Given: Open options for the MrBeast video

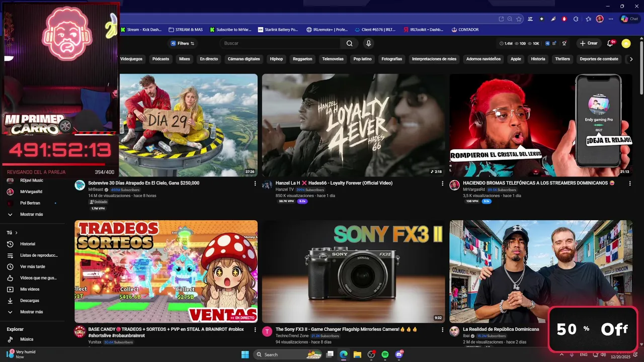Looking at the screenshot, I should 255,184.
